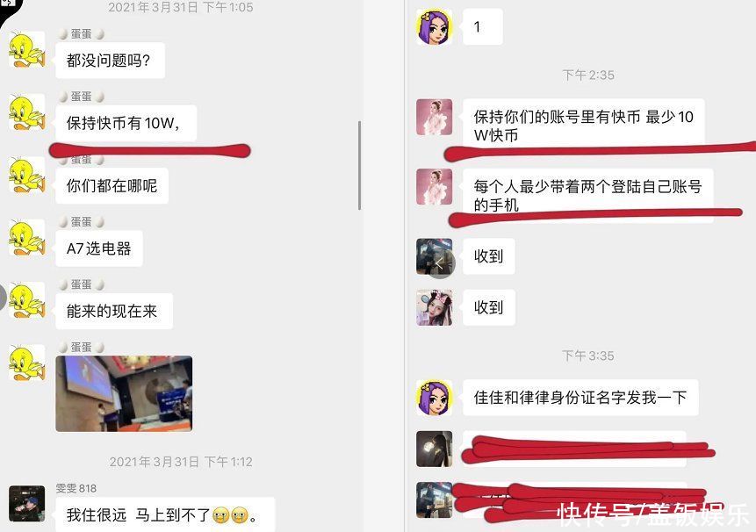Click the Tweety avatar beside 都没问题吗?
756x532 pixels.
(x=27, y=50)
